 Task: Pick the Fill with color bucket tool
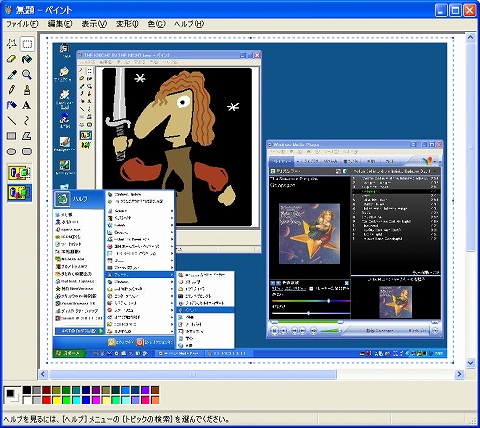click(x=27, y=59)
